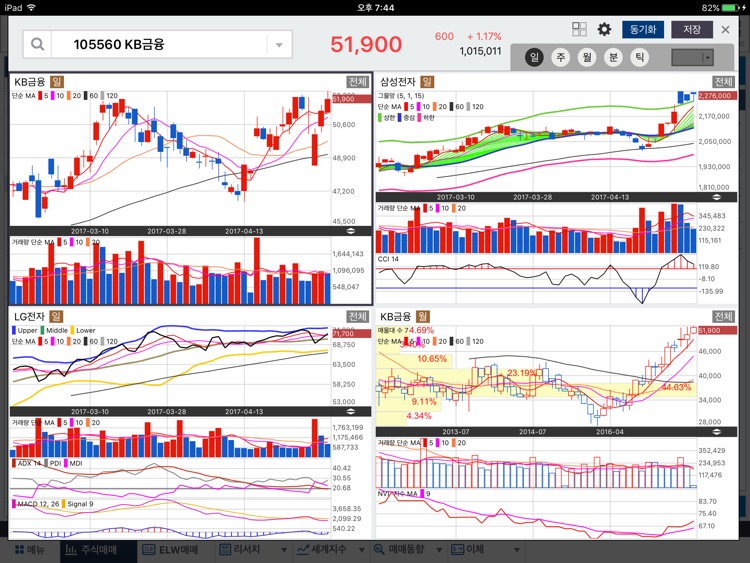The image size is (750, 563).
Task: Expand the 이체 dropdown arrow
Action: 517,550
